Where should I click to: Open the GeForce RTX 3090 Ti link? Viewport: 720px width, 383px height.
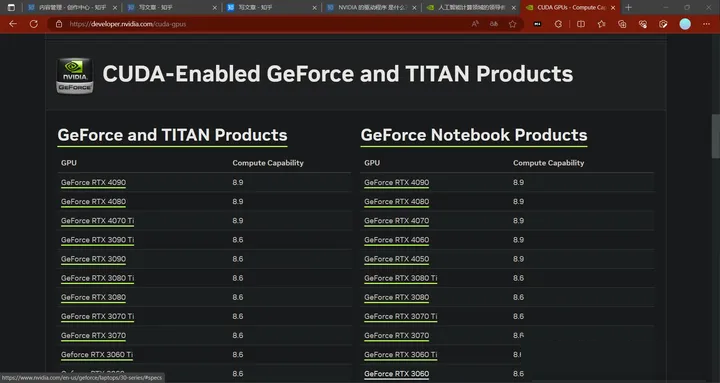tap(97, 240)
